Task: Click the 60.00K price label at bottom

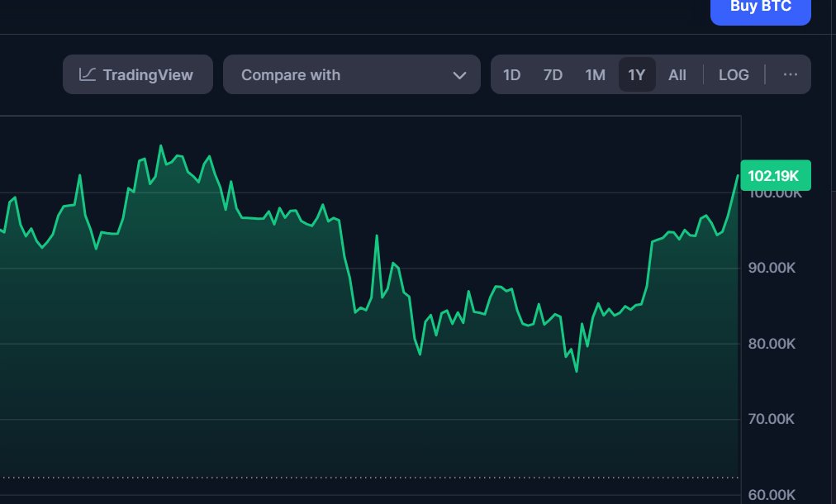Action: point(770,494)
